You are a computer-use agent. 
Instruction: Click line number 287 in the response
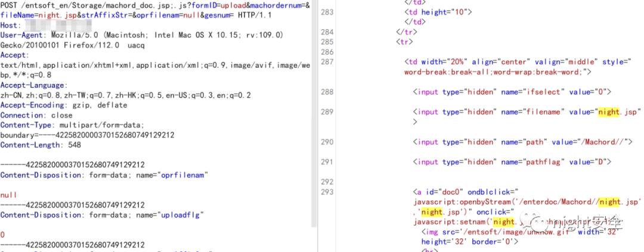(x=327, y=62)
